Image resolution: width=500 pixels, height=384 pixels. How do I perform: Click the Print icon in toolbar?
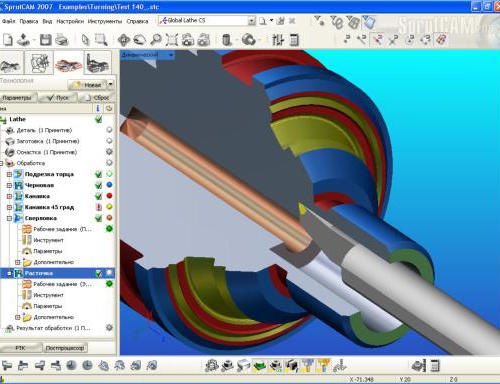coord(62,40)
